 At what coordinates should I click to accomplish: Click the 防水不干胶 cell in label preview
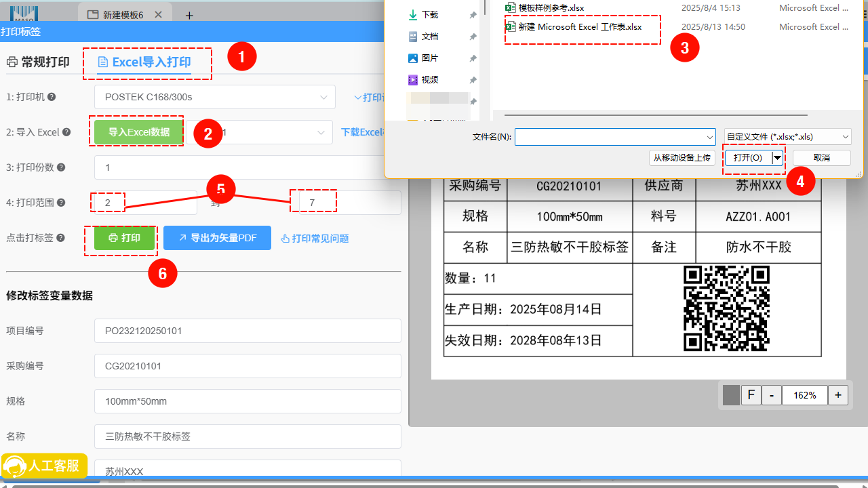[758, 247]
